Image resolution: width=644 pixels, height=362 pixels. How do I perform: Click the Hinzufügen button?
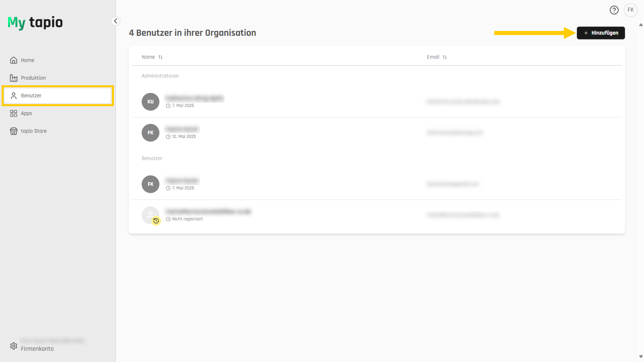tap(601, 33)
